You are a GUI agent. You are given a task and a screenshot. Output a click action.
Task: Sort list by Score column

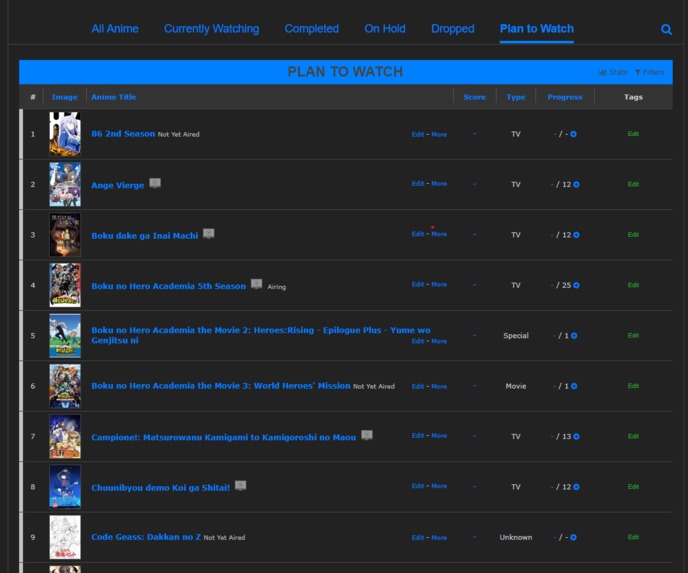click(474, 97)
